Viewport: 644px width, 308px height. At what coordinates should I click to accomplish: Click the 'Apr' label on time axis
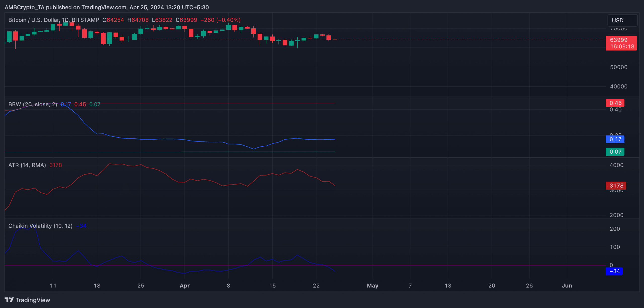tap(185, 286)
